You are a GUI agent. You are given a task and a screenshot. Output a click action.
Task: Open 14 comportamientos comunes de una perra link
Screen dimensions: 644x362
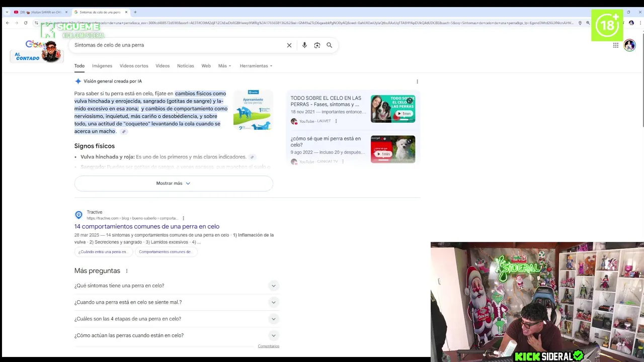(x=147, y=227)
